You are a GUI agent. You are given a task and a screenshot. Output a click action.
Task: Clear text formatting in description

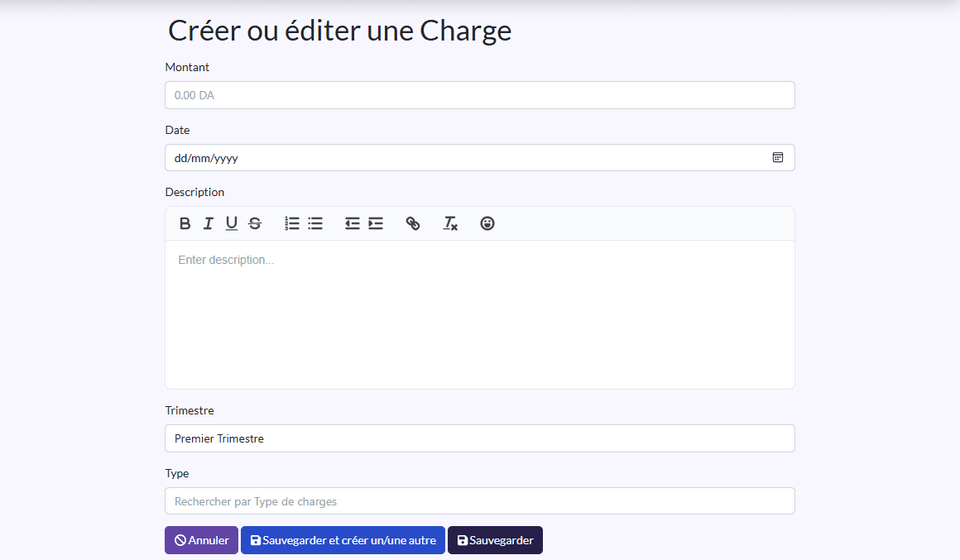[450, 223]
